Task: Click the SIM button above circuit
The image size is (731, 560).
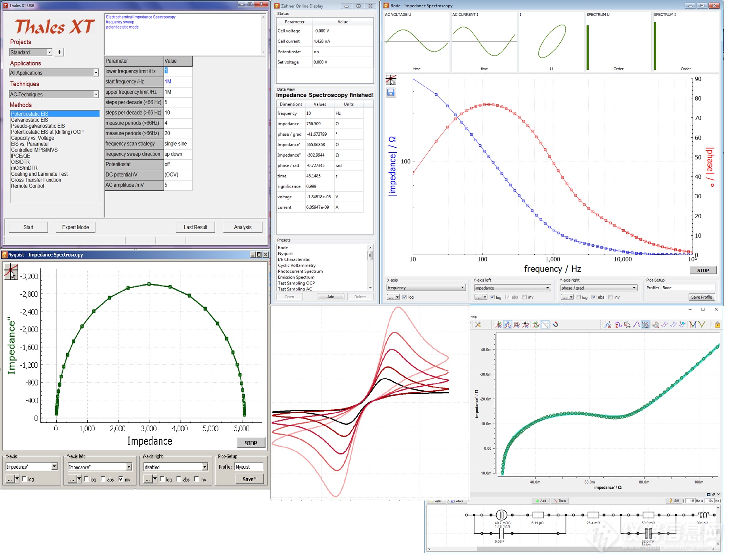Action: [x=674, y=501]
